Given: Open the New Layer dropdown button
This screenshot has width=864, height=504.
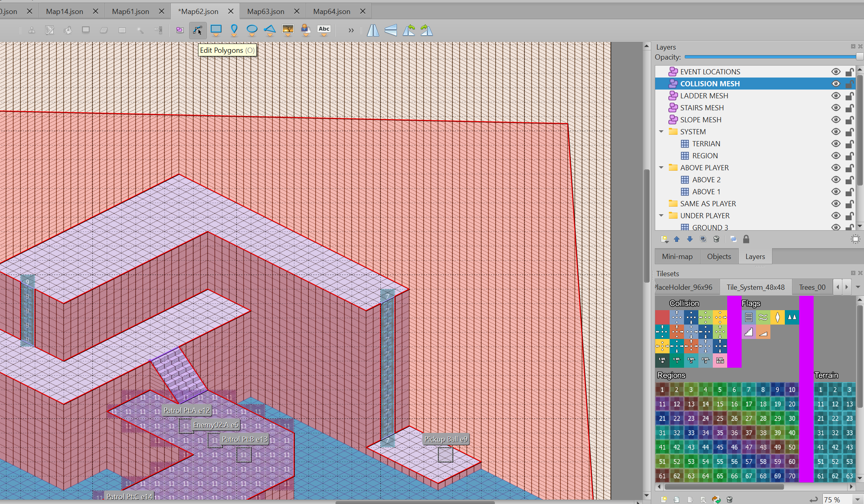Looking at the screenshot, I should [x=664, y=239].
